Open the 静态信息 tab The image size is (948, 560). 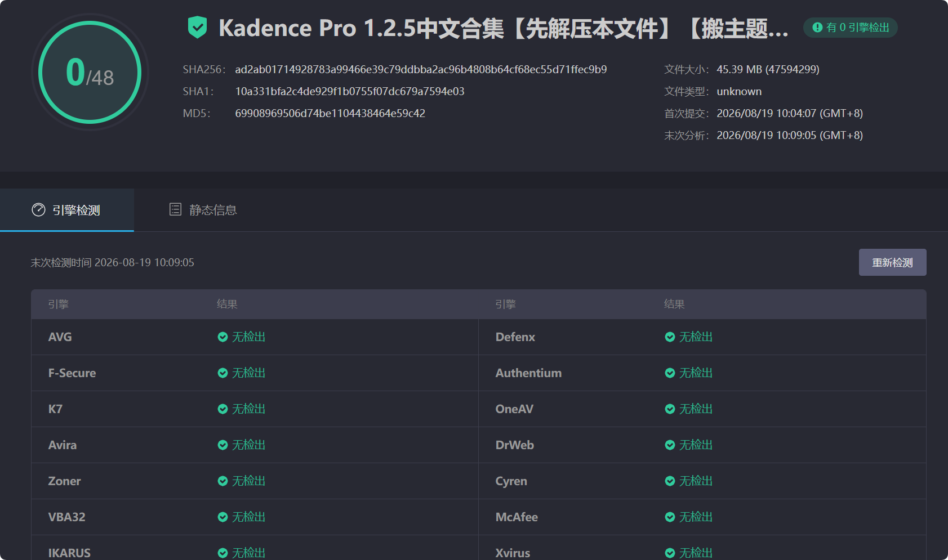coord(203,210)
